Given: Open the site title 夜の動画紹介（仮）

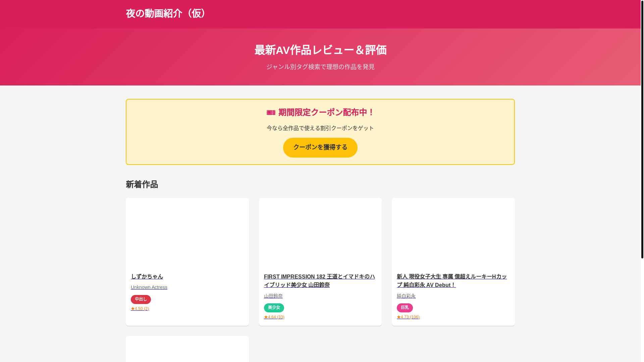Looking at the screenshot, I should click(168, 14).
